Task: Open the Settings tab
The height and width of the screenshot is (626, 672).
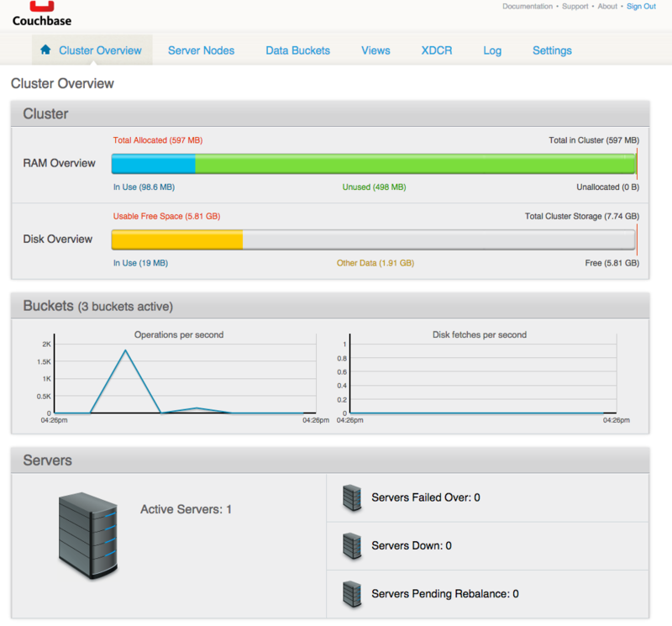Action: 552,50
